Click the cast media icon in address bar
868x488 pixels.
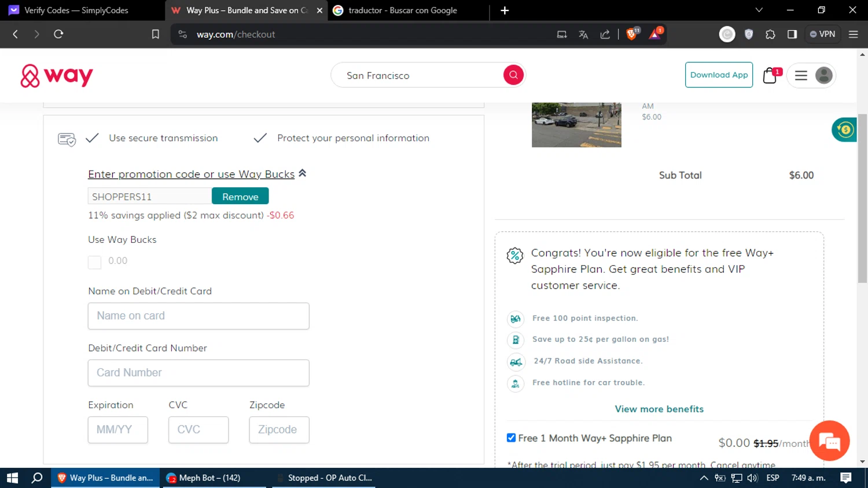(x=561, y=34)
